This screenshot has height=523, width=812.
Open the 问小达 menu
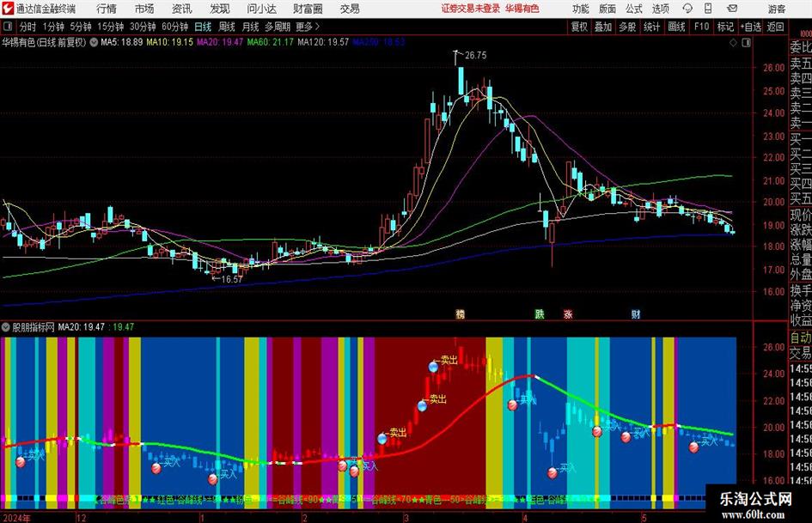pos(261,9)
